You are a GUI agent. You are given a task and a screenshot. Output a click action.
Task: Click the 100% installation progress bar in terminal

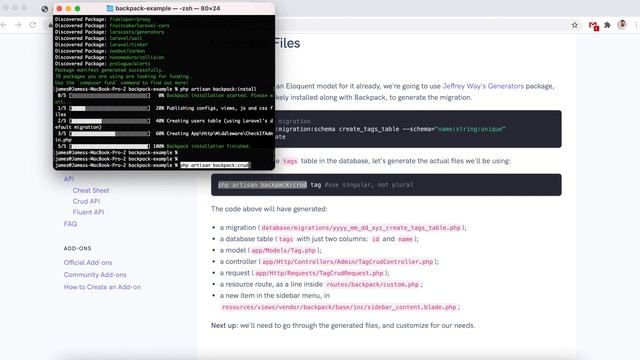click(110, 146)
